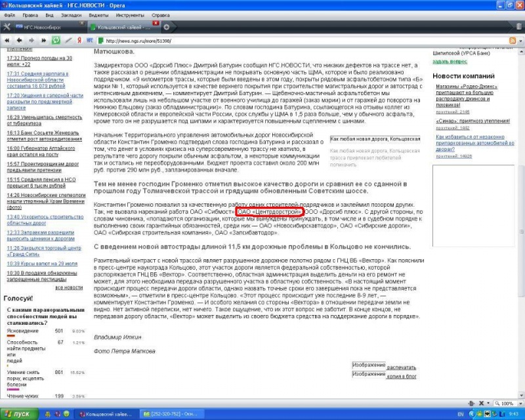
Task: Open the Opera panels wrench icon
Action: pos(7,27)
